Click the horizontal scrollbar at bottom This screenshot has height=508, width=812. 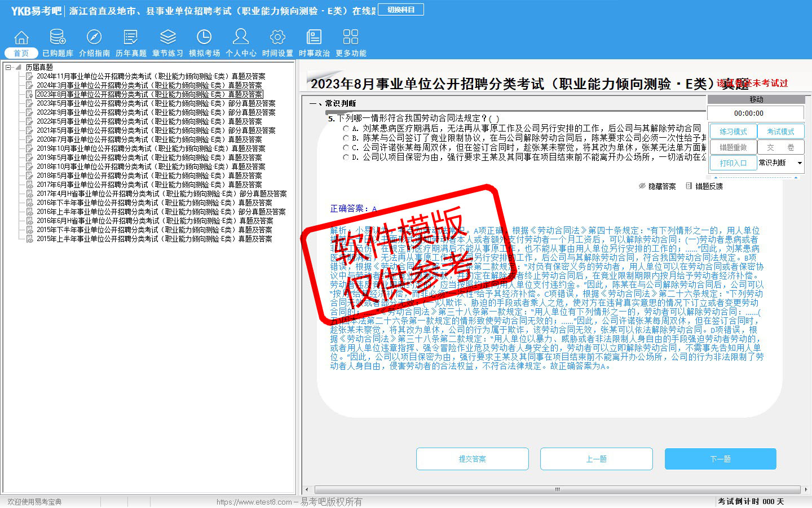point(557,489)
